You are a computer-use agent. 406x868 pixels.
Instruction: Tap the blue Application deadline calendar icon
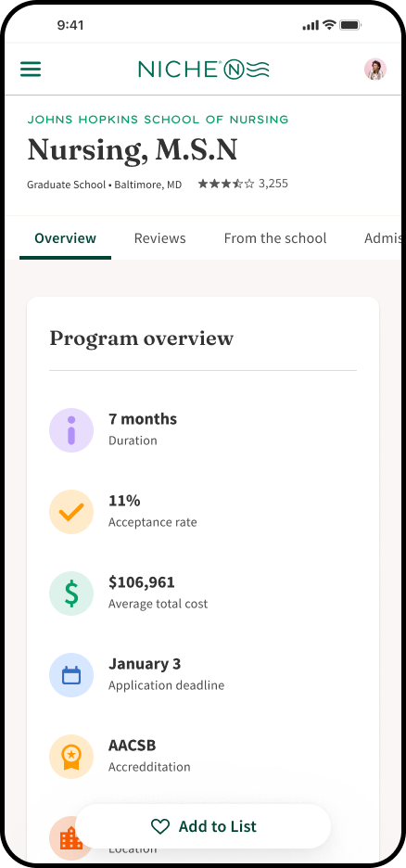(71, 675)
